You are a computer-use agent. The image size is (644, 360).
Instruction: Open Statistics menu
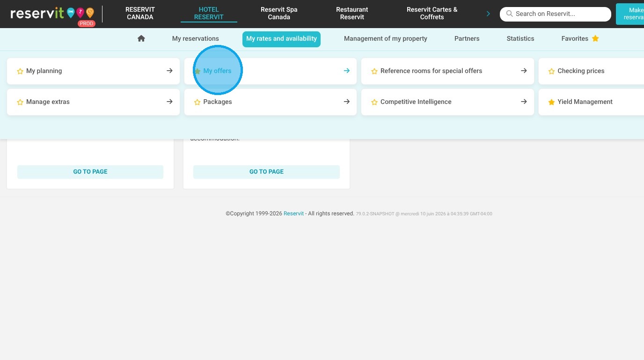click(x=520, y=38)
